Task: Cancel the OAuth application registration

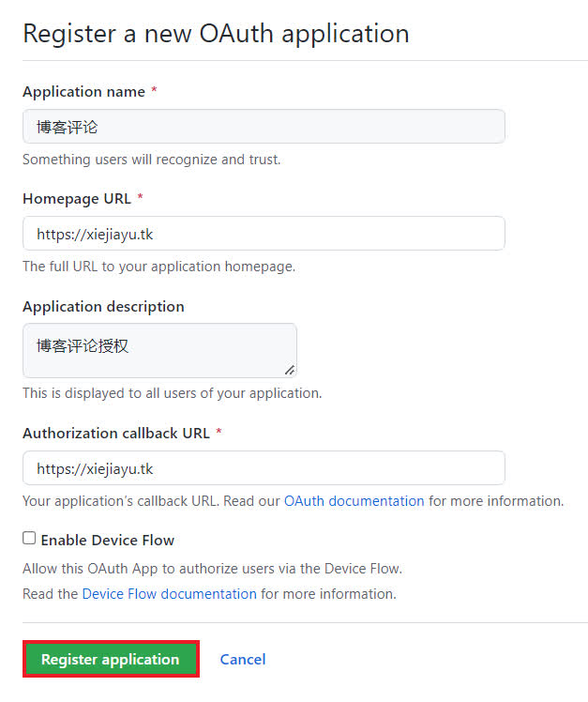Action: [x=243, y=659]
